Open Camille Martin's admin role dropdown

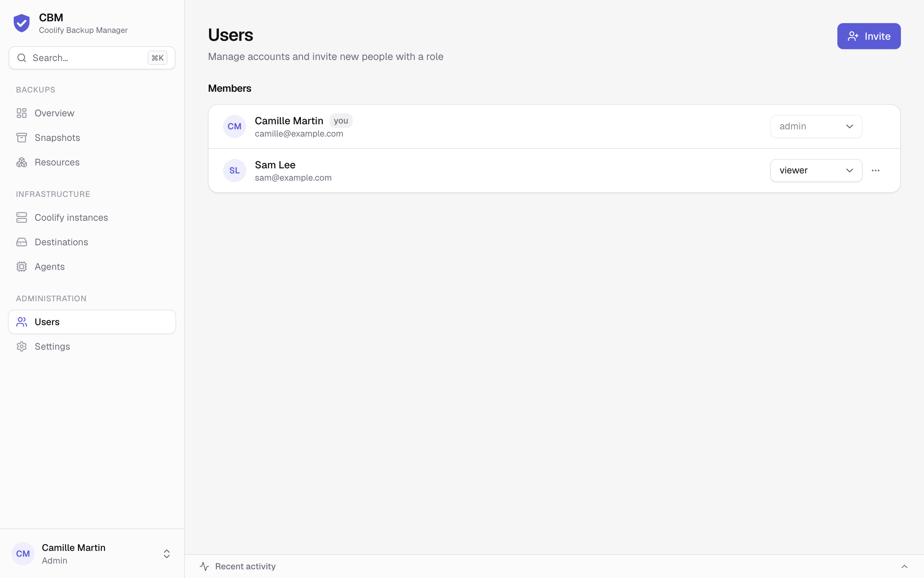pyautogui.click(x=816, y=126)
